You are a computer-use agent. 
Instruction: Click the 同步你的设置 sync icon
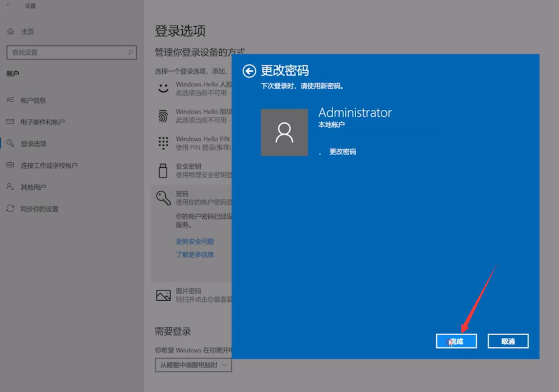tap(10, 208)
